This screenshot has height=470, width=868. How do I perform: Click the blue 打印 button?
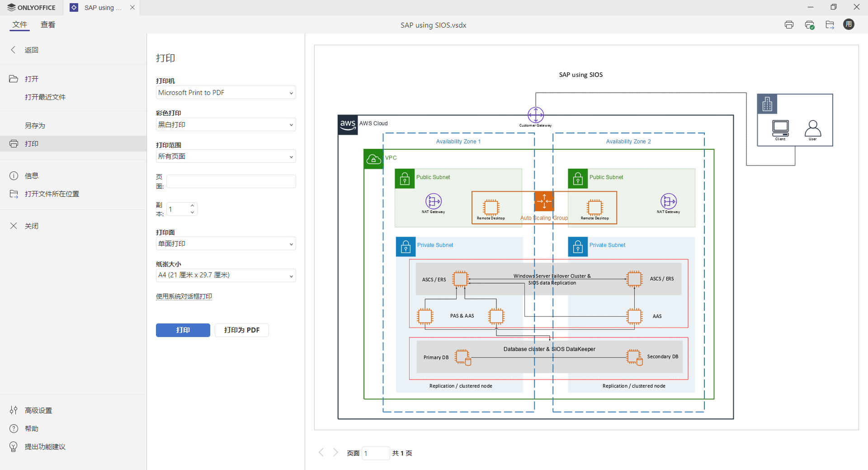click(183, 330)
